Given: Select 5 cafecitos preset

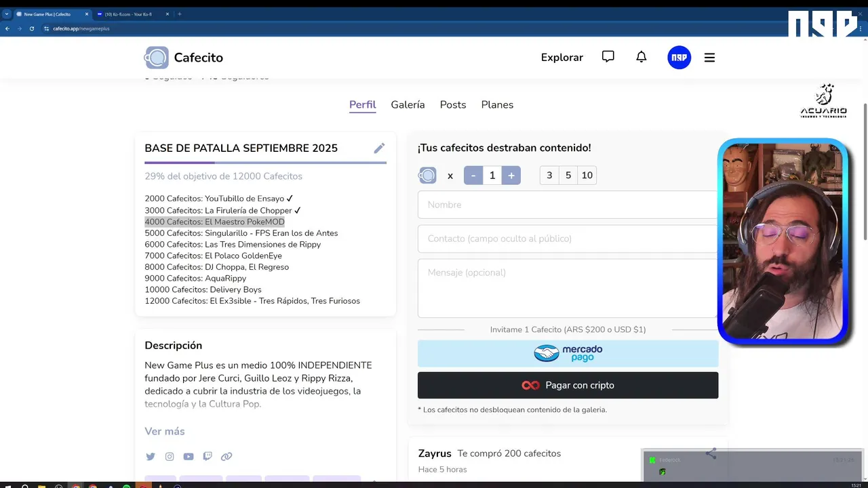Looking at the screenshot, I should (x=568, y=176).
